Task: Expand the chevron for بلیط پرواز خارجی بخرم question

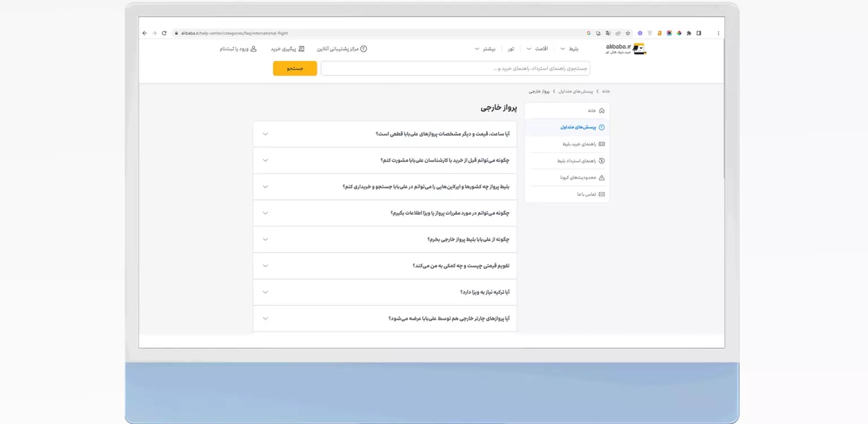Action: (266, 239)
